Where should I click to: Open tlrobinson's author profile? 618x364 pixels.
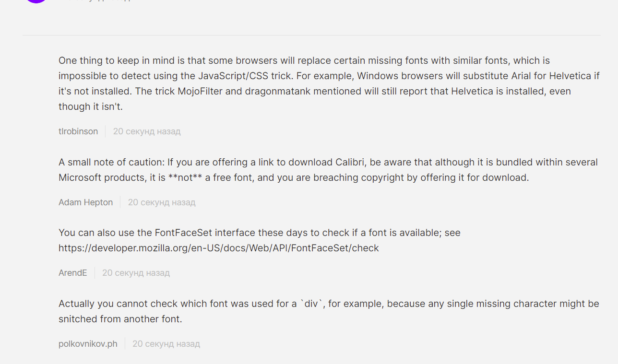78,131
